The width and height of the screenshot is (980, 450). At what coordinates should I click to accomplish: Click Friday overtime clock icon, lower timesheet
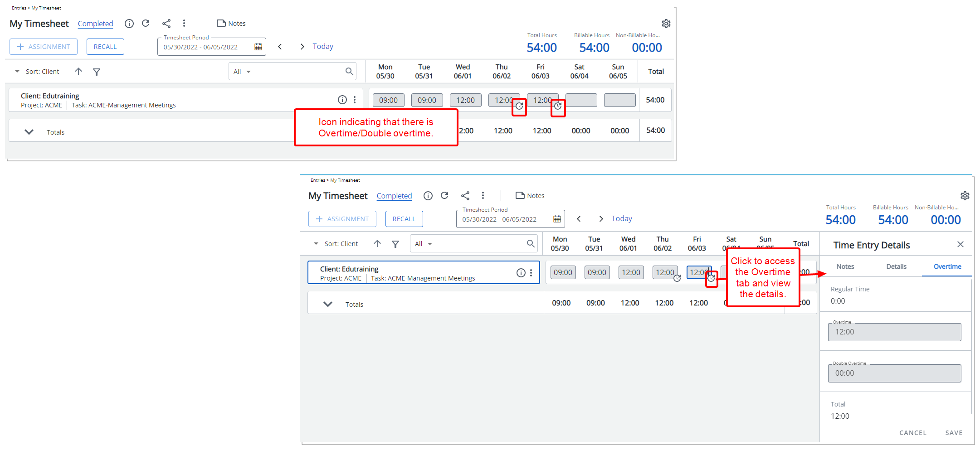[x=711, y=278]
